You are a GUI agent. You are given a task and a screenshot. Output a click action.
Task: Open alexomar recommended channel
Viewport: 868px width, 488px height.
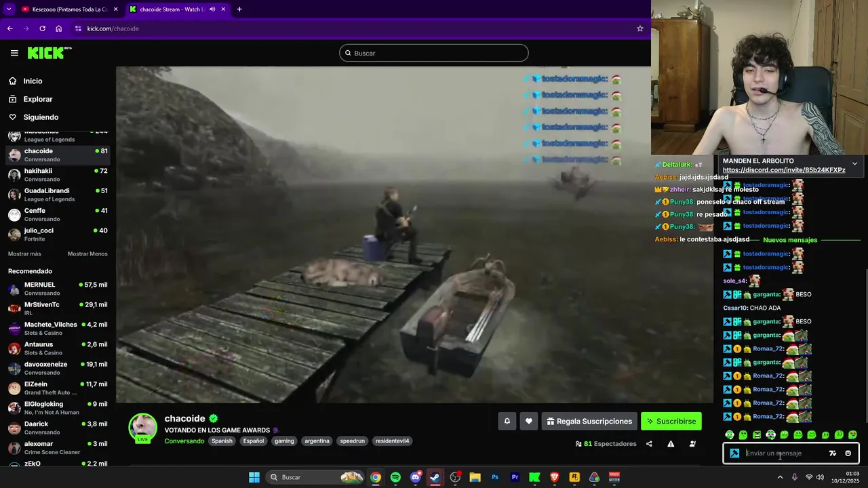pos(58,447)
